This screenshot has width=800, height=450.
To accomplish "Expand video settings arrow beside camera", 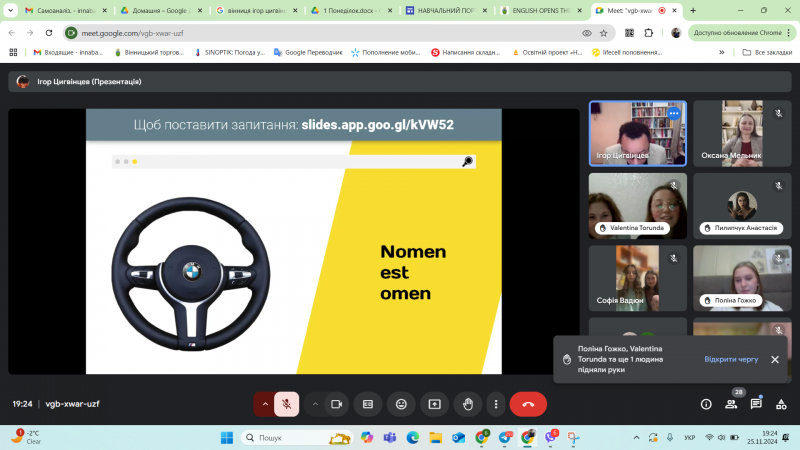I will (x=315, y=404).
